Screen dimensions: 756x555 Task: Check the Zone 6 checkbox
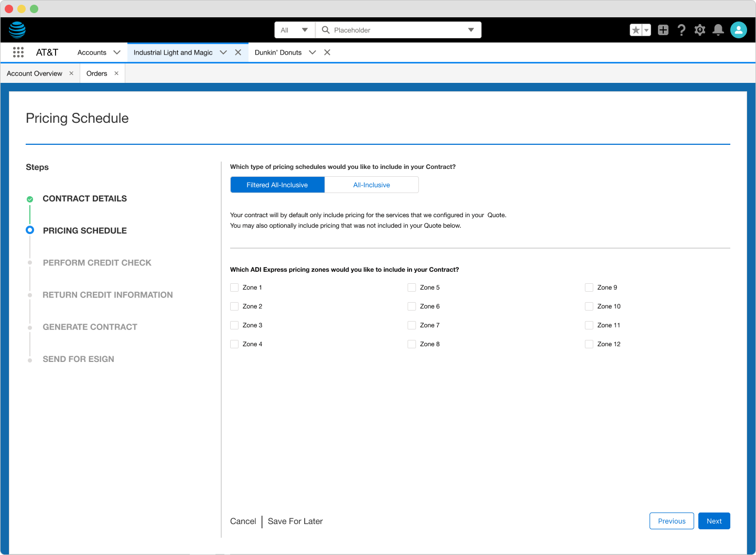click(x=412, y=306)
